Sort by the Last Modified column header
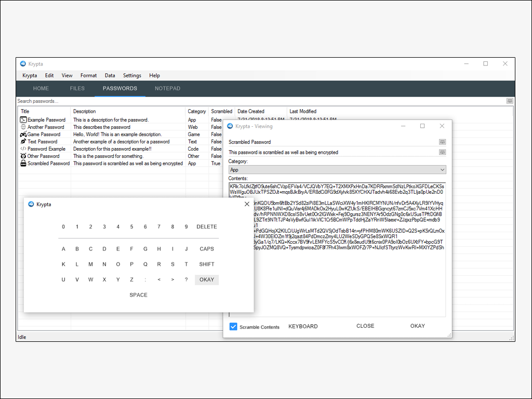The width and height of the screenshot is (532, 399). tap(401, 111)
